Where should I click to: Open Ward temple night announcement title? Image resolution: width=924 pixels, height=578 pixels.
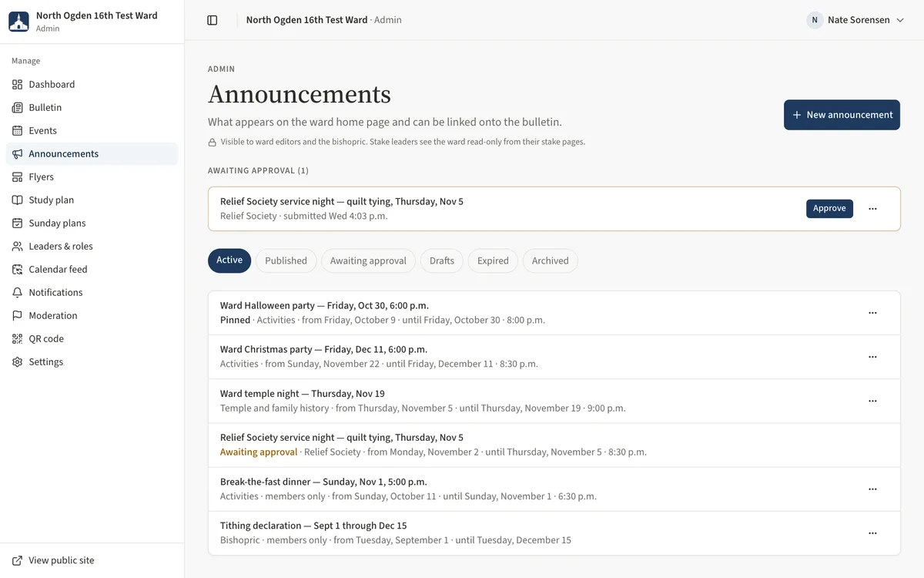[302, 394]
